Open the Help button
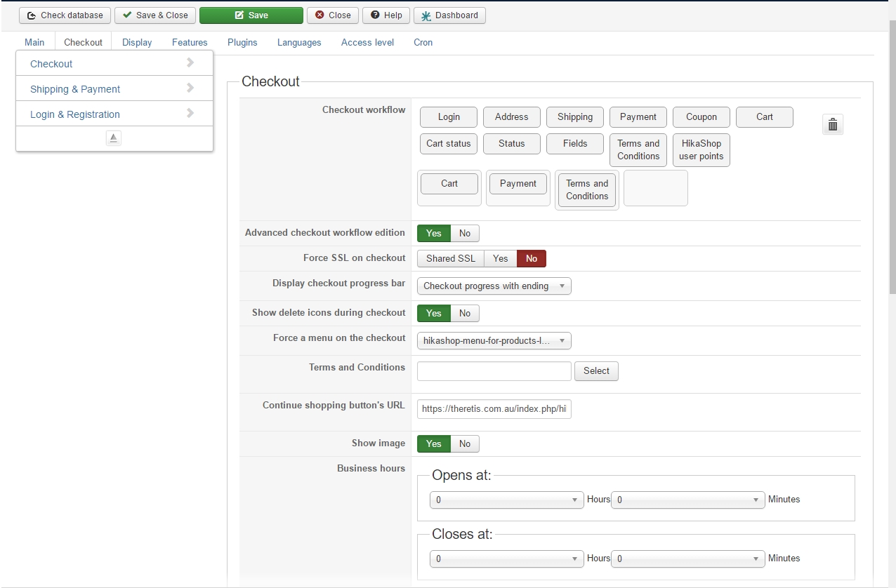The height and width of the screenshot is (588, 896). 386,15
